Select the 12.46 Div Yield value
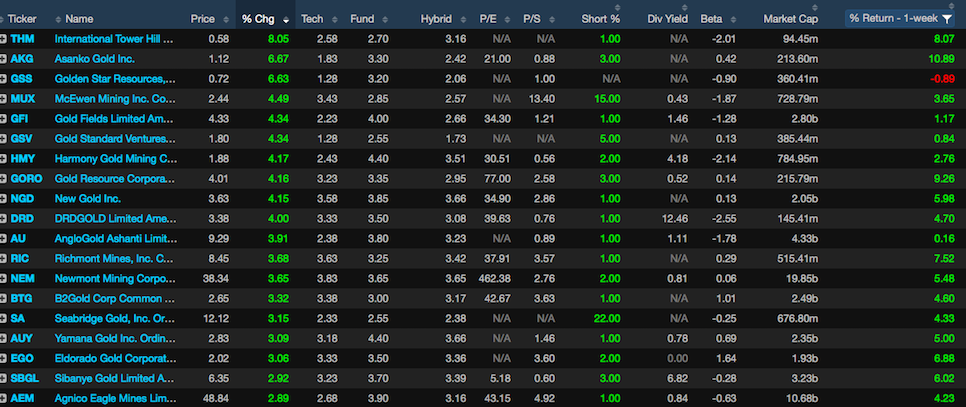966x407 pixels. point(675,219)
